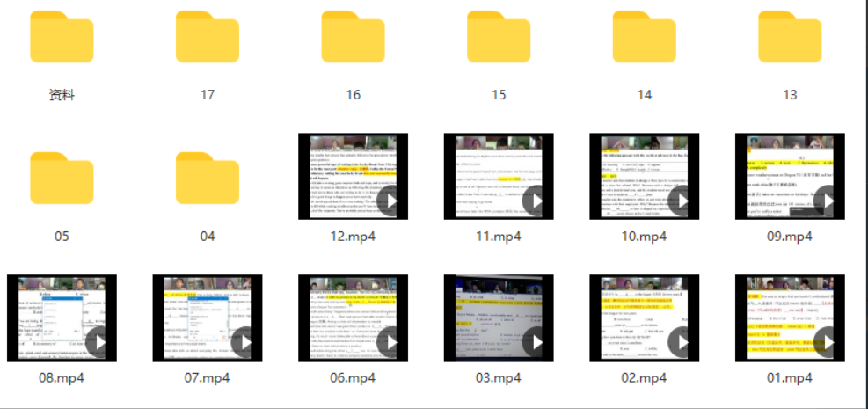Open folder 13
868x409 pixels.
(x=790, y=37)
